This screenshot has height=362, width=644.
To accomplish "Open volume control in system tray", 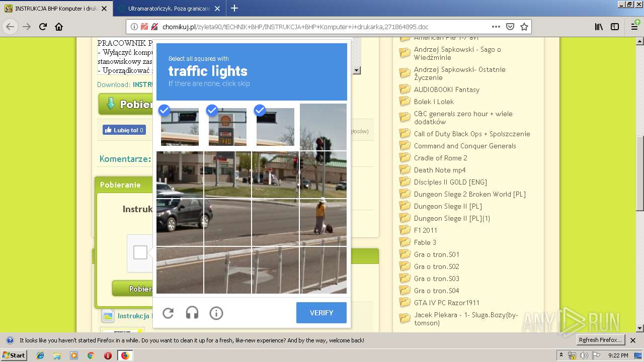I will [584, 355].
